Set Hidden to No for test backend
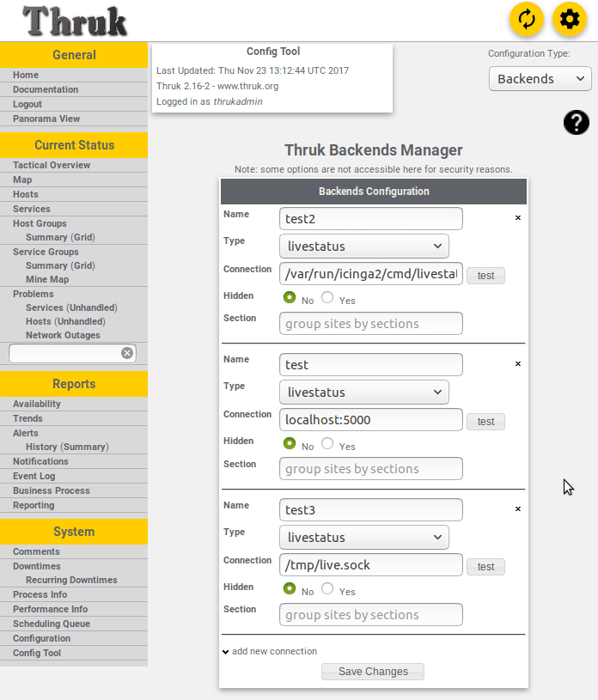The height and width of the screenshot is (700, 598). point(290,443)
